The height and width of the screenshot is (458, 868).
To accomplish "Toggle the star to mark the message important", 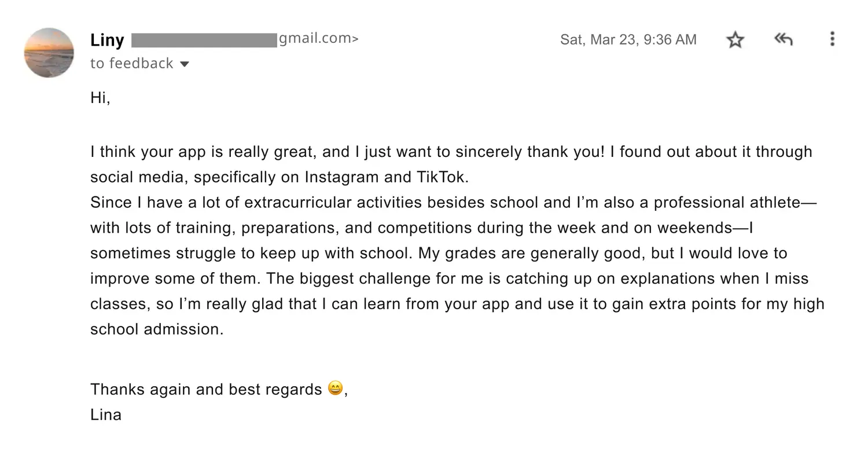I will click(x=735, y=39).
